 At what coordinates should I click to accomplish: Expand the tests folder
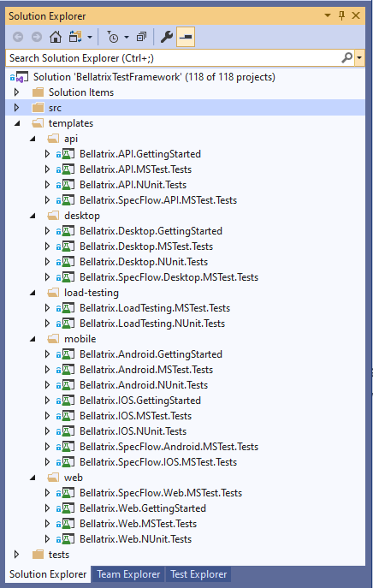pos(16,555)
